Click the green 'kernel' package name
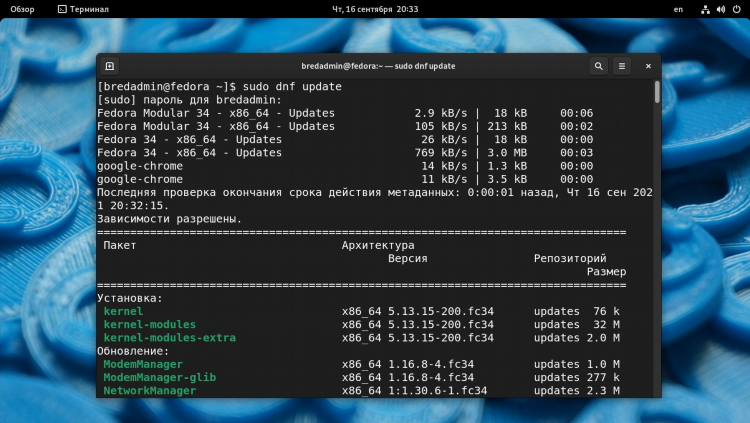 (x=123, y=312)
